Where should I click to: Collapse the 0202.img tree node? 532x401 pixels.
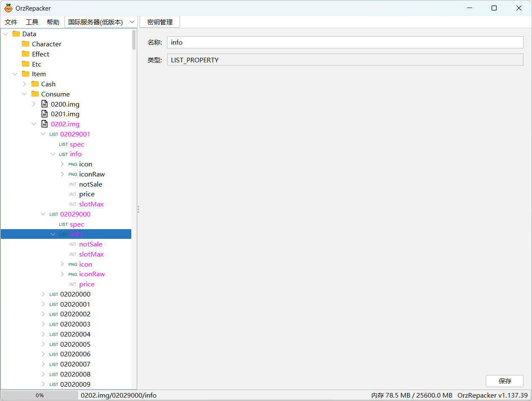34,124
